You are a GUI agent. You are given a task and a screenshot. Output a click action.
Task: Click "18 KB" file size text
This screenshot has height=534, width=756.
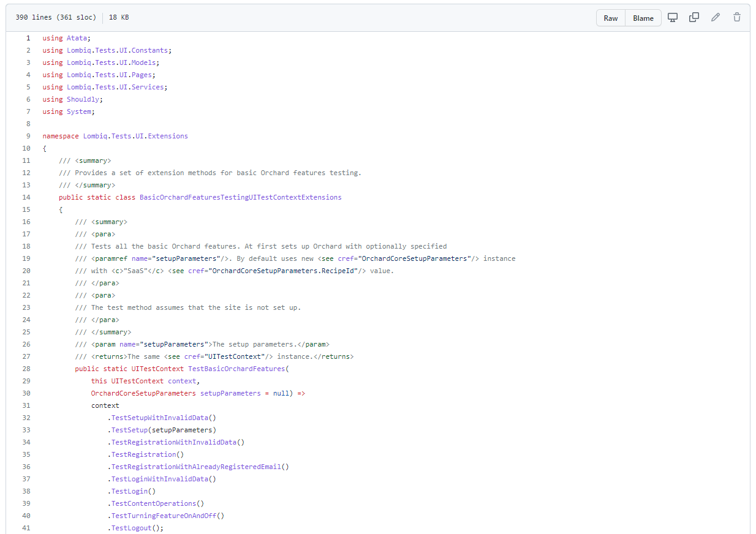point(119,18)
